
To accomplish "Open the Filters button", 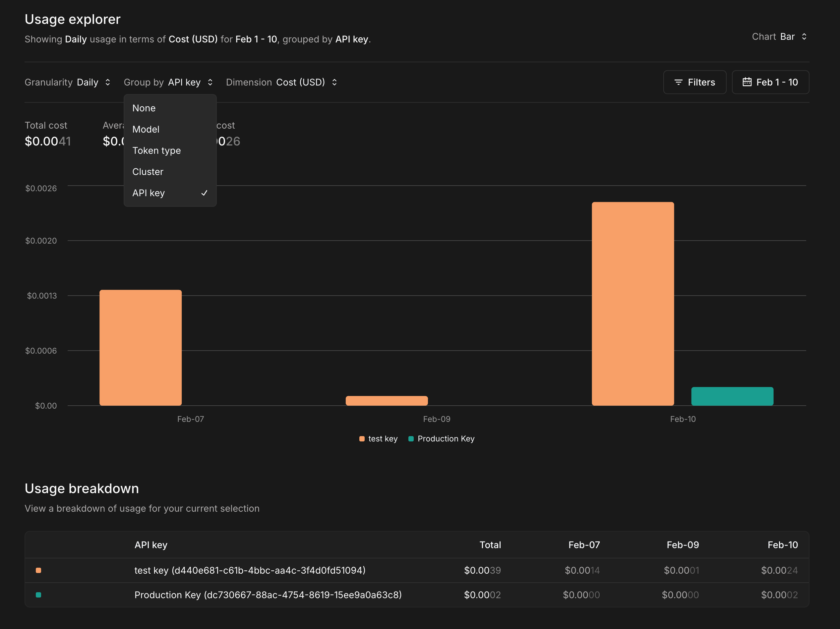I will point(694,83).
